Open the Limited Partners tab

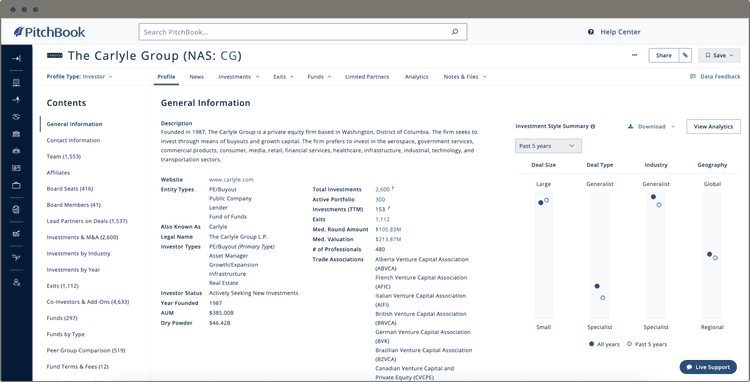click(x=367, y=76)
